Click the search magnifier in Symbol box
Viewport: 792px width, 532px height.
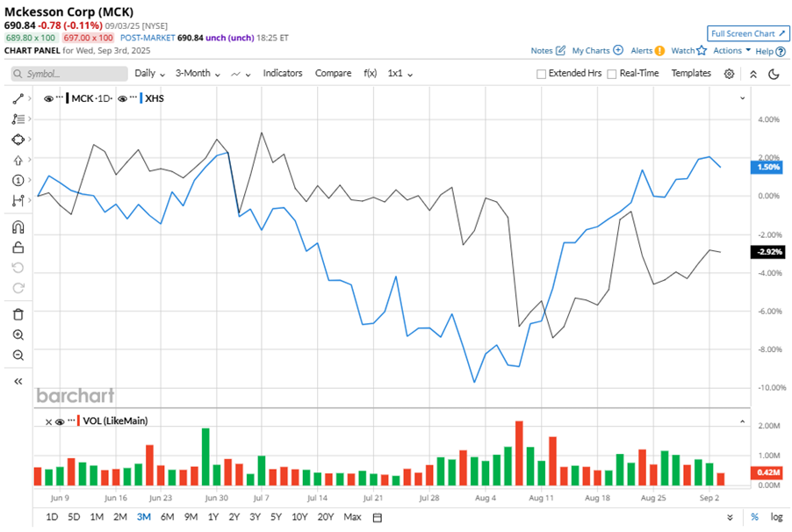click(x=18, y=74)
